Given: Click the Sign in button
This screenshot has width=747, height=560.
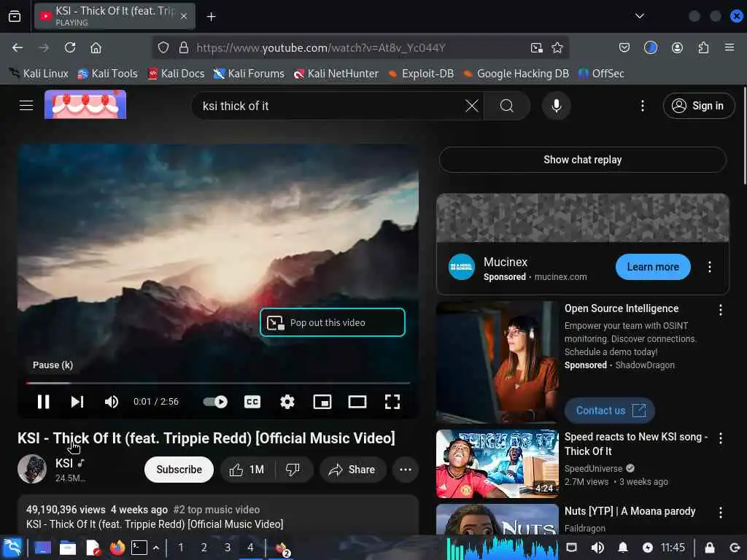Looking at the screenshot, I should coord(698,106).
